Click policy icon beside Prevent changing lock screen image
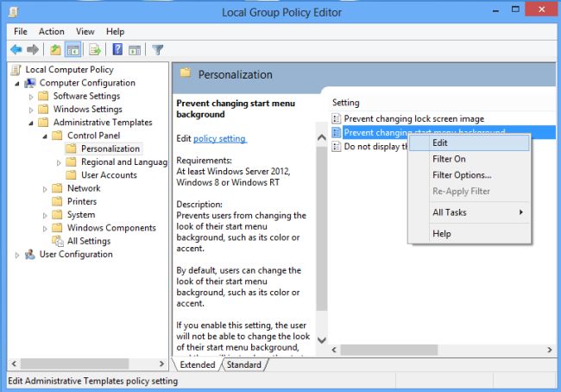The height and width of the screenshot is (392, 561). coord(336,118)
